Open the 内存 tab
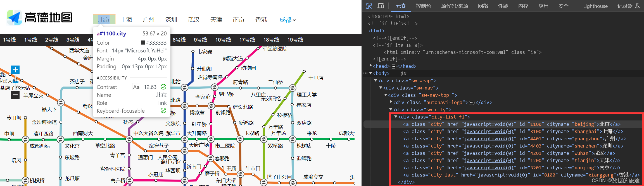The width and height of the screenshot is (644, 186). (x=523, y=6)
